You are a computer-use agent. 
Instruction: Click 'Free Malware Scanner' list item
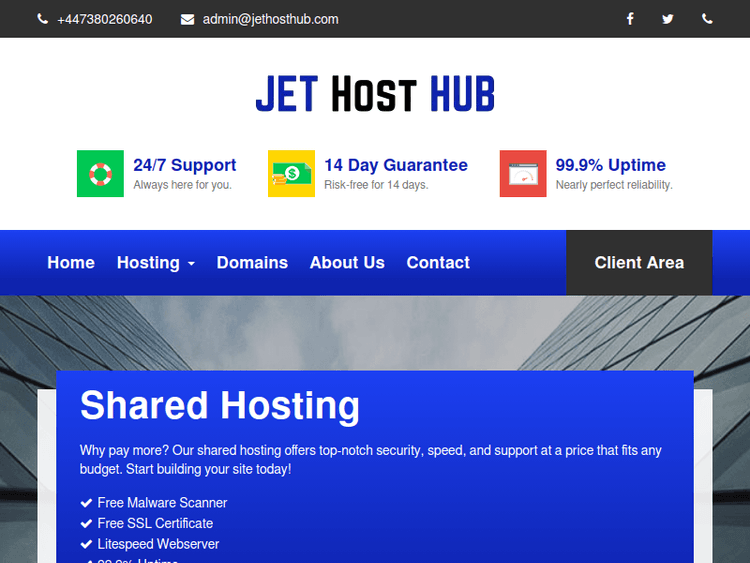[x=162, y=503]
